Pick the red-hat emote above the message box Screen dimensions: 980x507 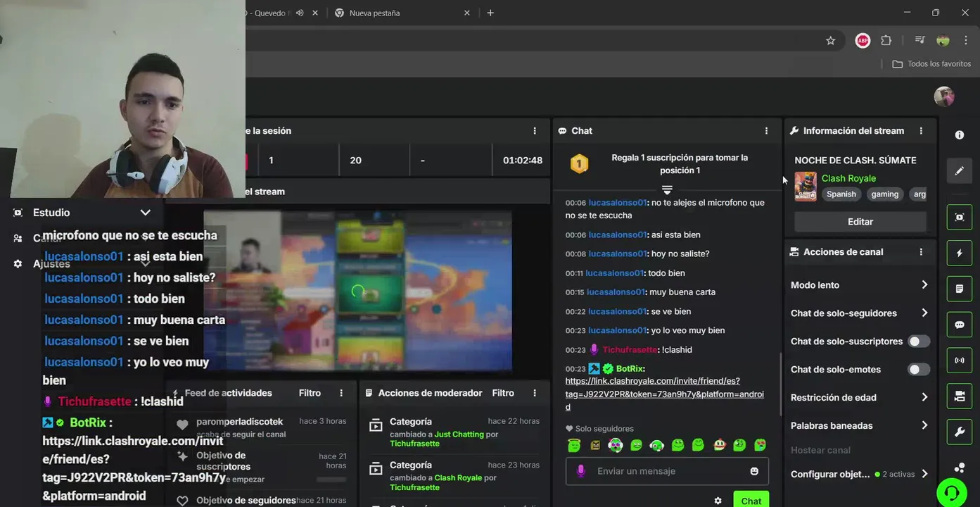719,445
